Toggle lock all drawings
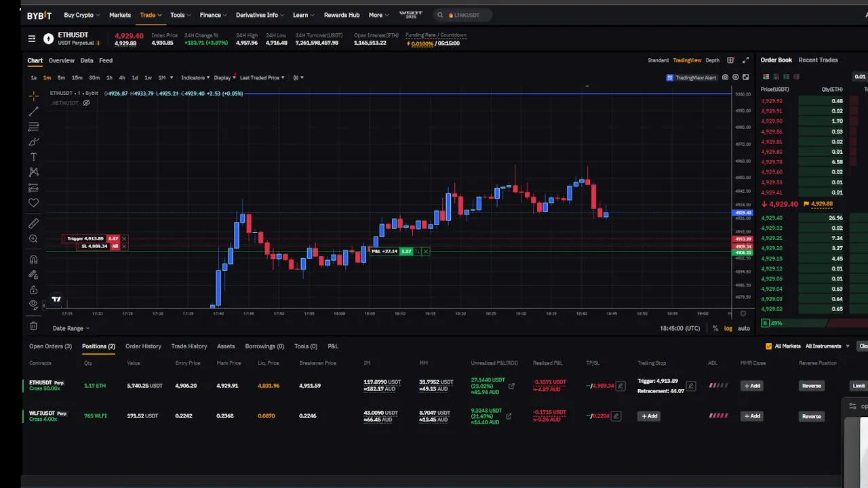868x488 pixels. click(x=33, y=290)
